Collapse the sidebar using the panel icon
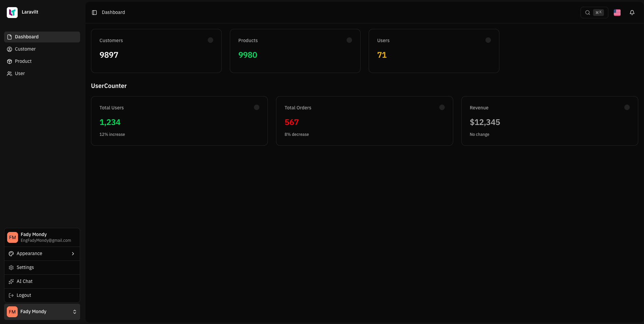This screenshot has height=324, width=644. pos(94,12)
